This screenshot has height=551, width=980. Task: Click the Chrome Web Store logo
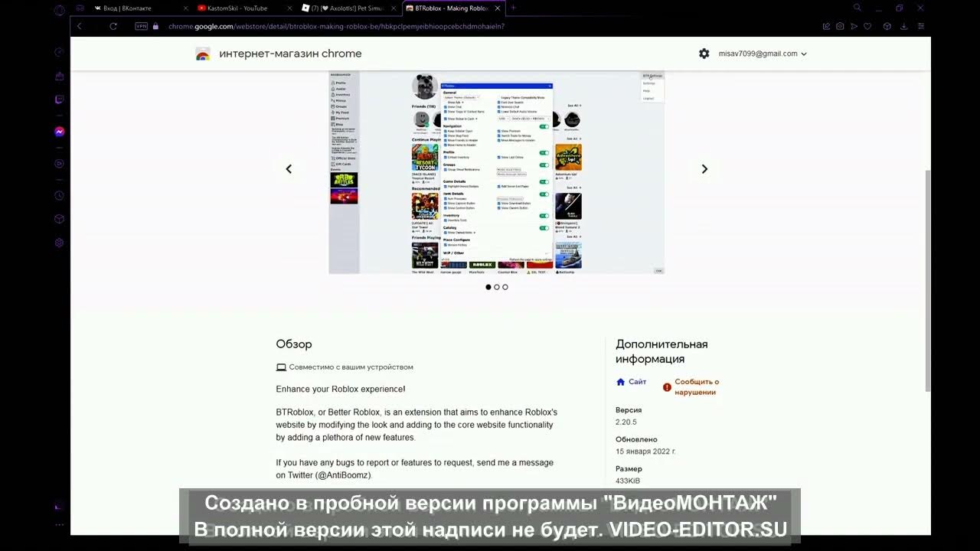pos(203,54)
